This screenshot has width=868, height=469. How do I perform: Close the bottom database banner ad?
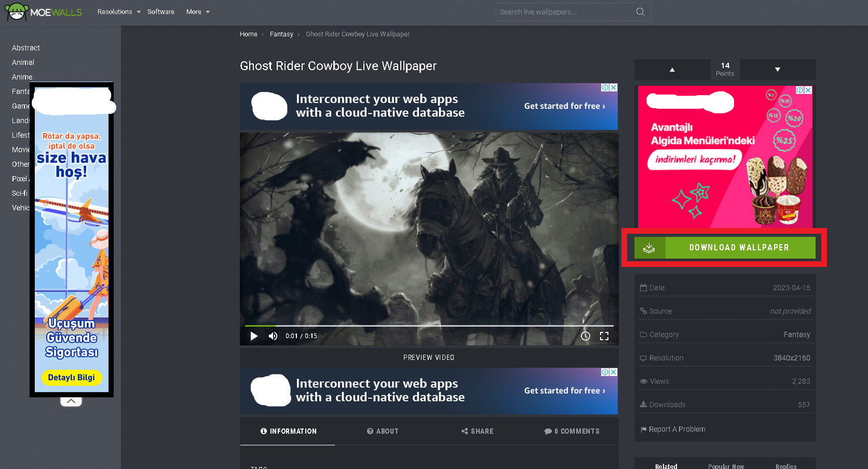point(614,372)
